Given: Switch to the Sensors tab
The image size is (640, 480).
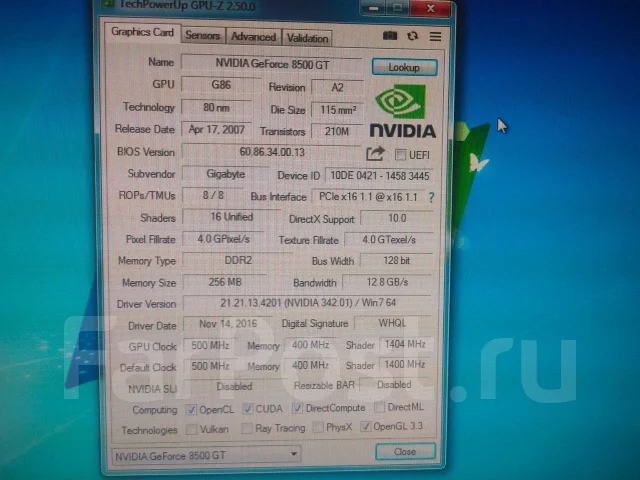Looking at the screenshot, I should coord(202,36).
